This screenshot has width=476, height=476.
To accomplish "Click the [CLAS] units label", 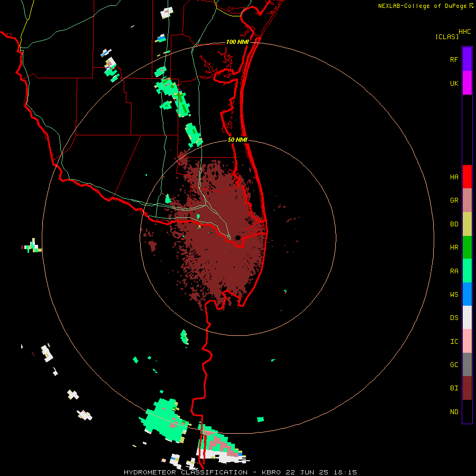I will pyautogui.click(x=447, y=36).
